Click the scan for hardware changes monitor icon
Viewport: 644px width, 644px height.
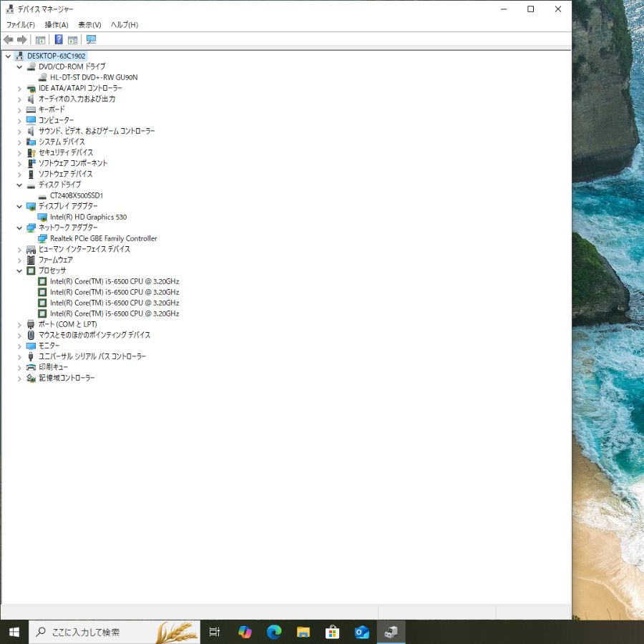pyautogui.click(x=91, y=39)
